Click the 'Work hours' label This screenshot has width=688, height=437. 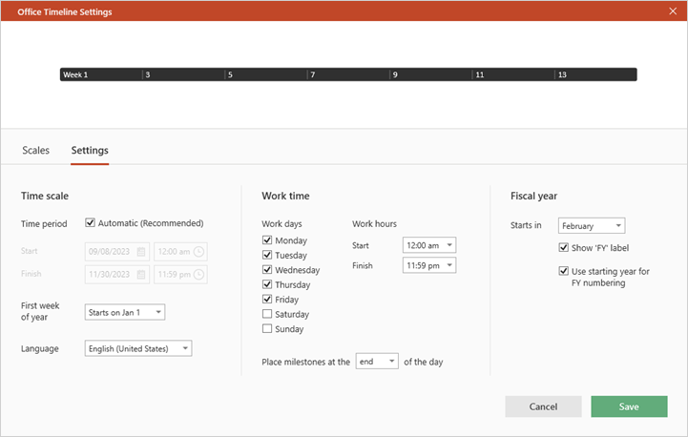(374, 224)
